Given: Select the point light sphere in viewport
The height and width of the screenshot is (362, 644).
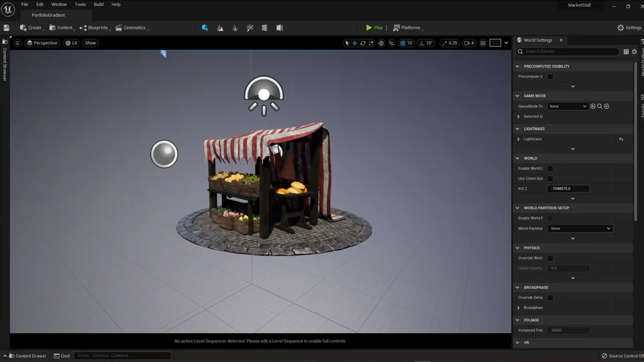Looking at the screenshot, I should click(164, 154).
